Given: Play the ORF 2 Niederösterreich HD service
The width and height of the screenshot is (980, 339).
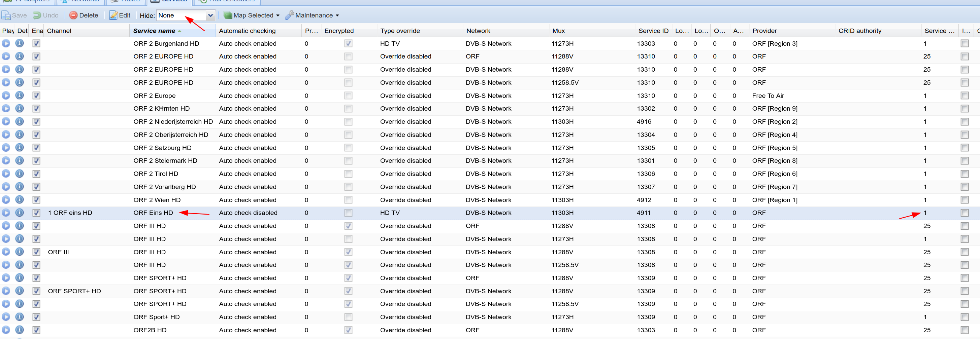Looking at the screenshot, I should point(6,122).
